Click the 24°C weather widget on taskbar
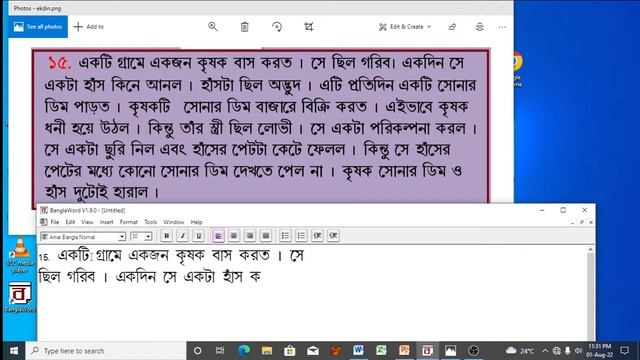 pyautogui.click(x=520, y=351)
